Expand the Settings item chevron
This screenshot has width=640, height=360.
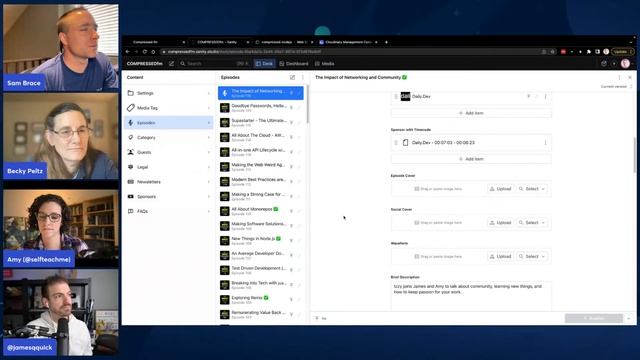[209, 93]
